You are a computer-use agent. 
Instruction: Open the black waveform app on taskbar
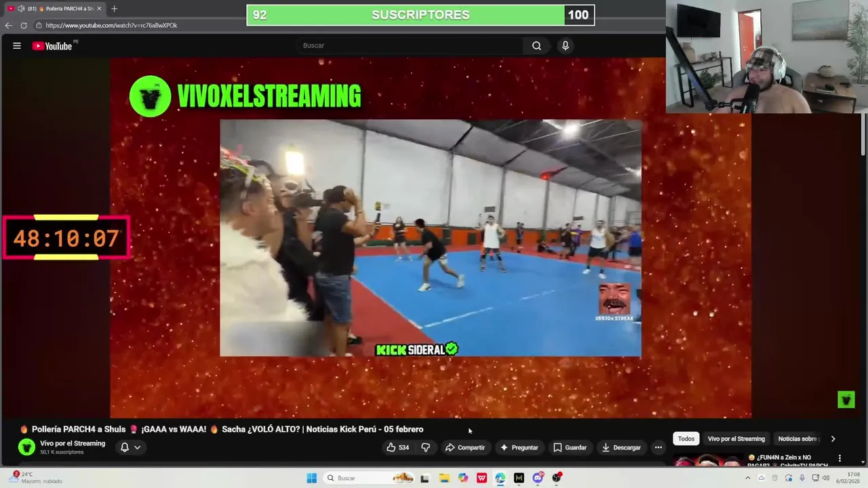point(519,478)
